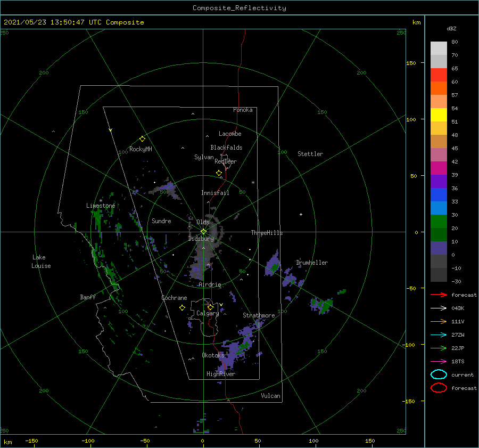Viewport: 479px width, 448px height.
Task: Click the Sylvan label
Action: click(x=204, y=157)
